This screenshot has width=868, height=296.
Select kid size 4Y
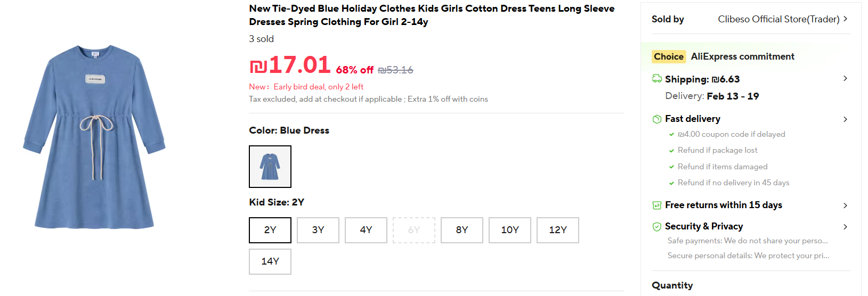[366, 230]
